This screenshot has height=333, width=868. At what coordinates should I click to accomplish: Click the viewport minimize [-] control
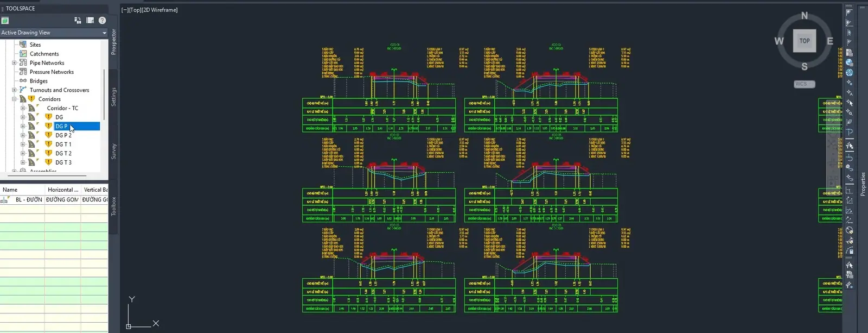tap(125, 10)
